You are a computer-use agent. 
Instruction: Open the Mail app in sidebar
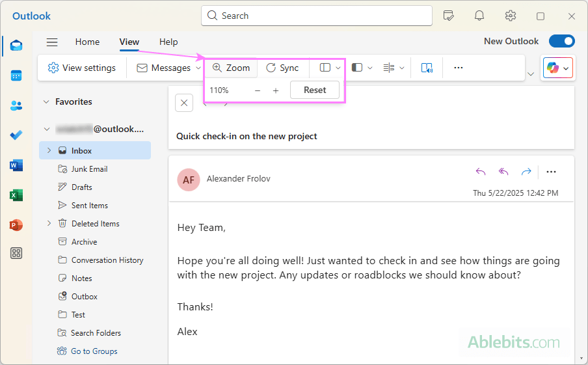click(x=16, y=46)
